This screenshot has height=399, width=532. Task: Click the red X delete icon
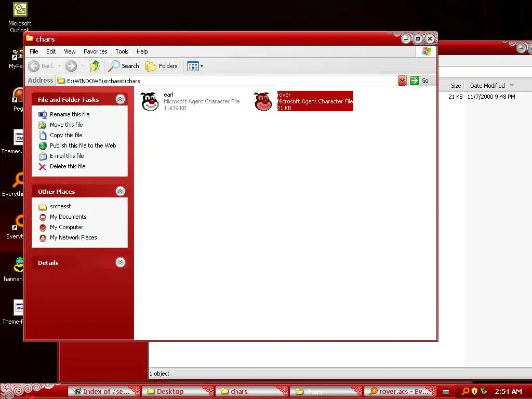click(43, 167)
